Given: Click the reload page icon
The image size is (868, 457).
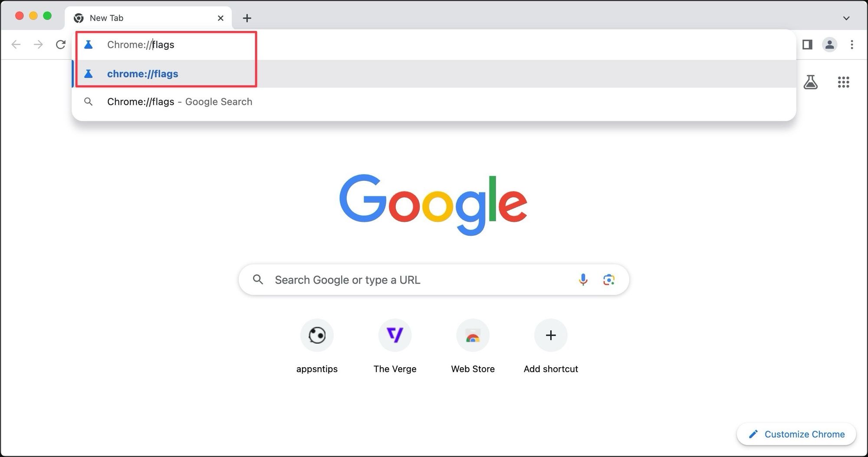Looking at the screenshot, I should pyautogui.click(x=61, y=45).
